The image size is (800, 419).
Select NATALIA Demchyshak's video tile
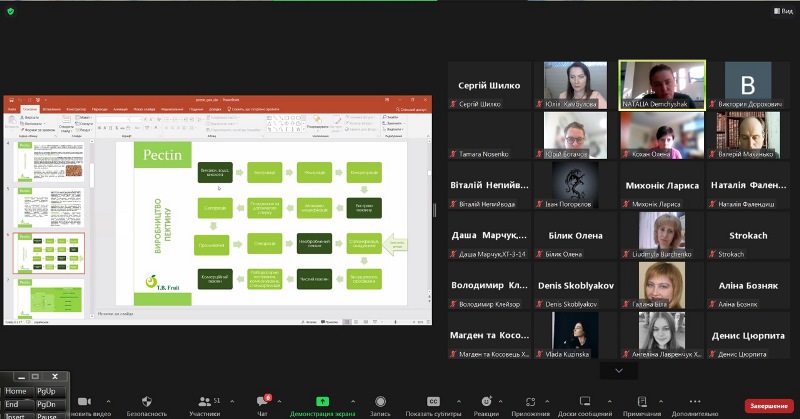[661, 85]
